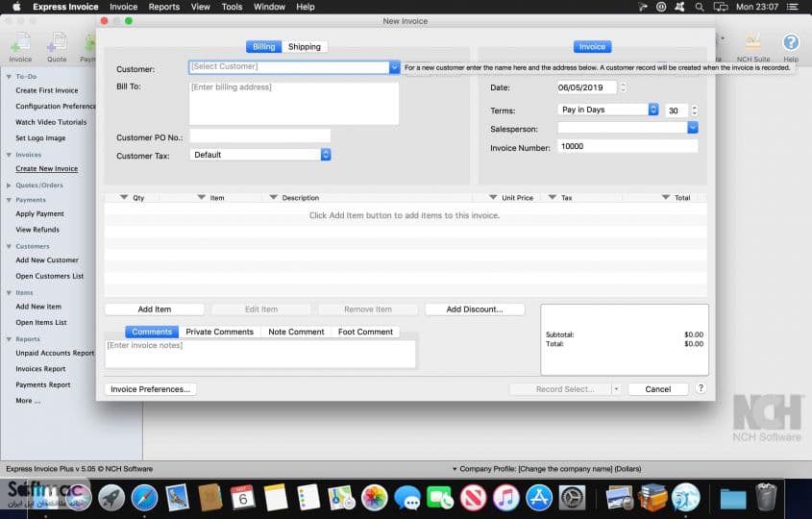
Task: Click the question mark help button beside Cancel
Action: coord(701,388)
